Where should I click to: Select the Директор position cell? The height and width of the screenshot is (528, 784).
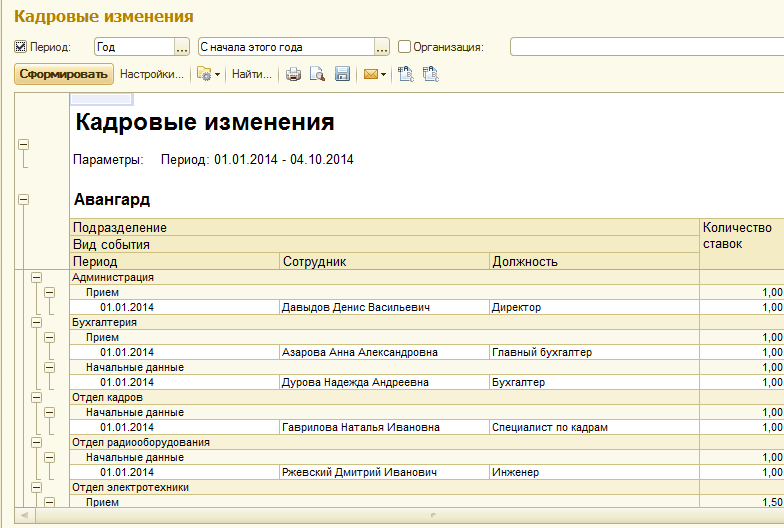click(594, 307)
